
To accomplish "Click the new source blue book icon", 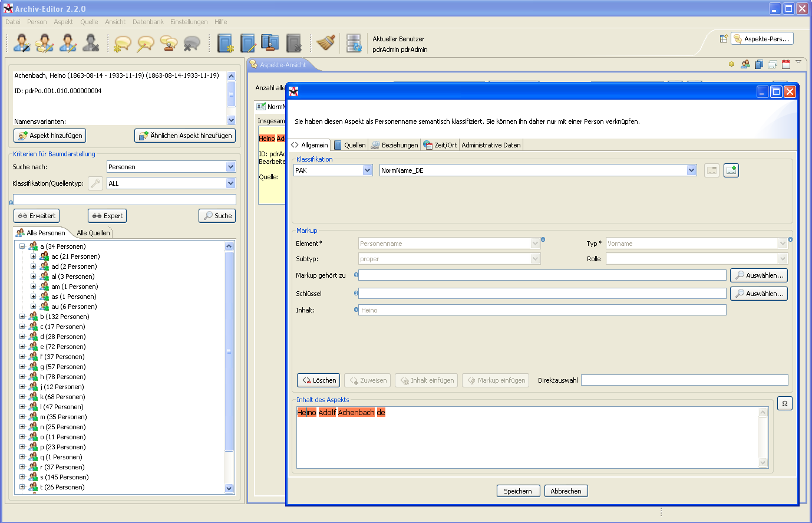I will (225, 43).
